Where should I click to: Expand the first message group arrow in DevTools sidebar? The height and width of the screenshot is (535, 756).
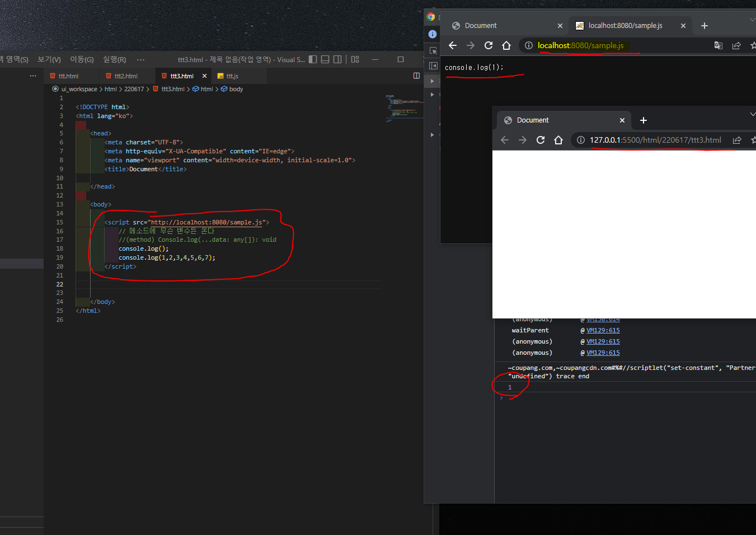(432, 81)
